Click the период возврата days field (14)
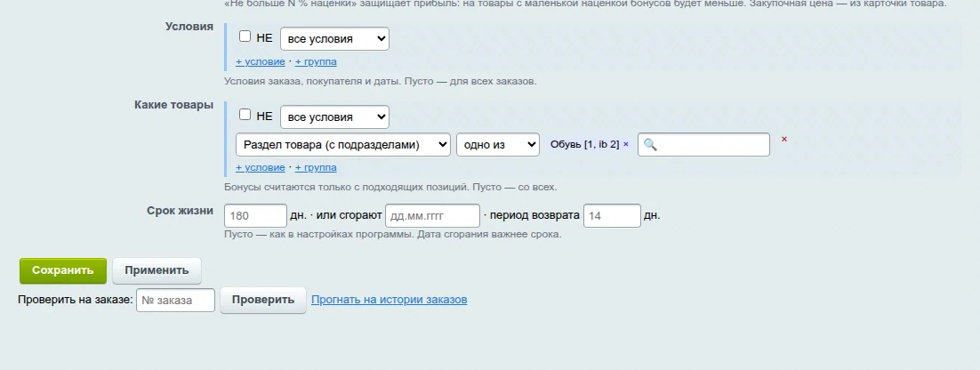 (612, 215)
